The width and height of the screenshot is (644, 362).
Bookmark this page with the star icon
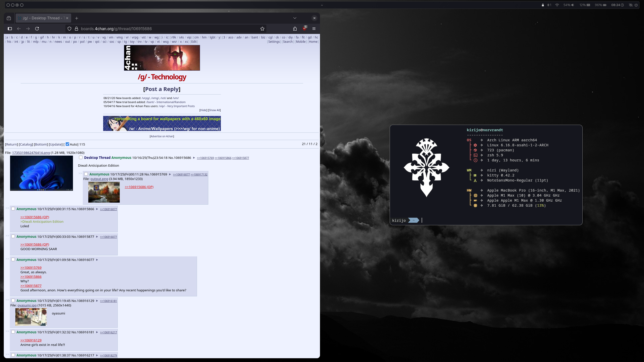coord(262,29)
